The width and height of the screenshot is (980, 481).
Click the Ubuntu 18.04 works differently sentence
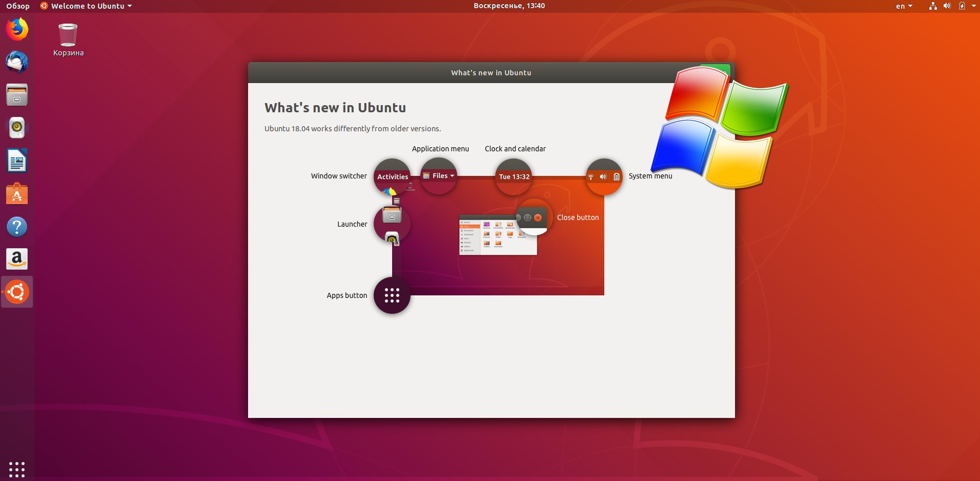point(353,129)
